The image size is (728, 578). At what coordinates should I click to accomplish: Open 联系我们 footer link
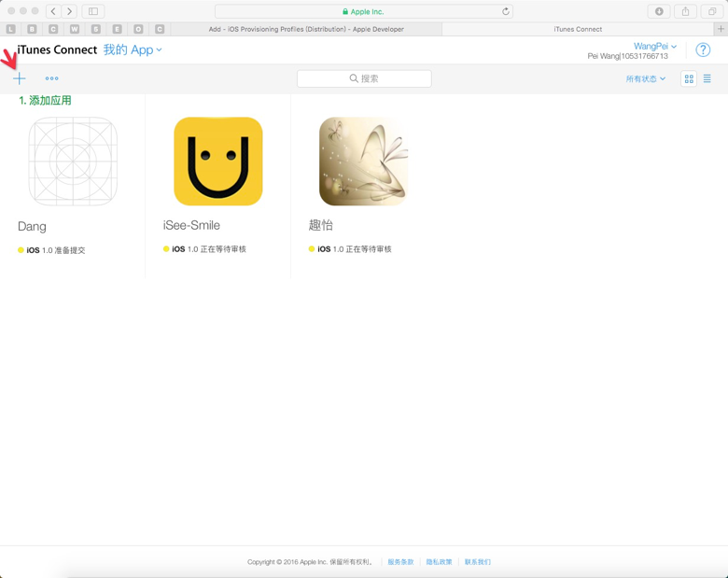(x=477, y=562)
